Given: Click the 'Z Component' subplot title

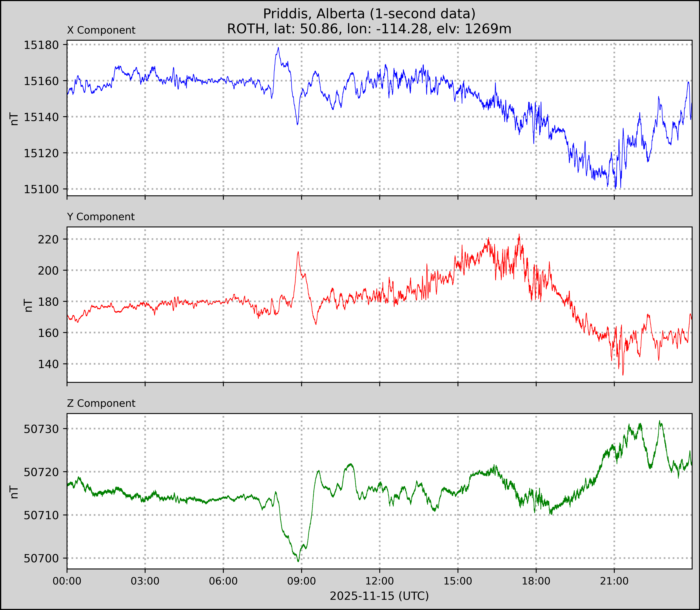Looking at the screenshot, I should (x=101, y=403).
